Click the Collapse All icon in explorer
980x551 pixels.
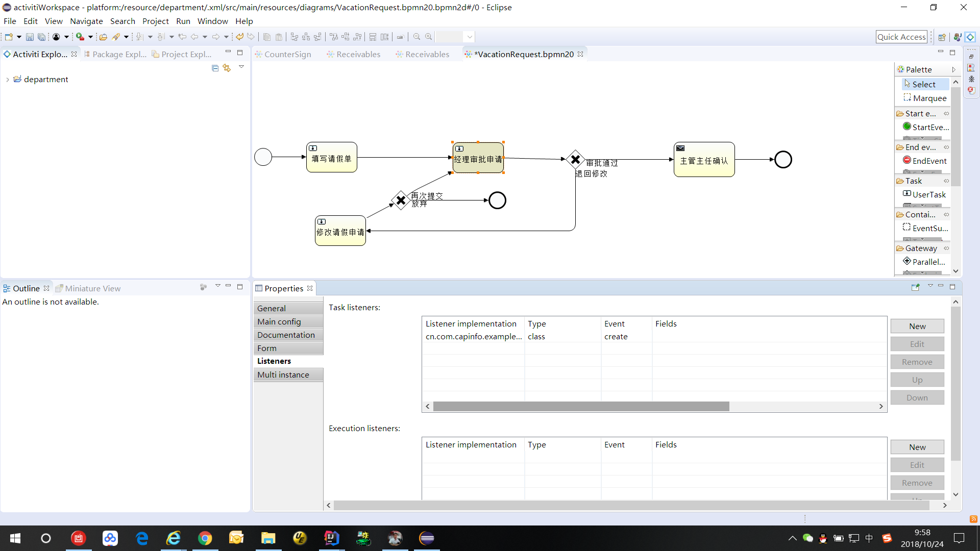pyautogui.click(x=215, y=68)
